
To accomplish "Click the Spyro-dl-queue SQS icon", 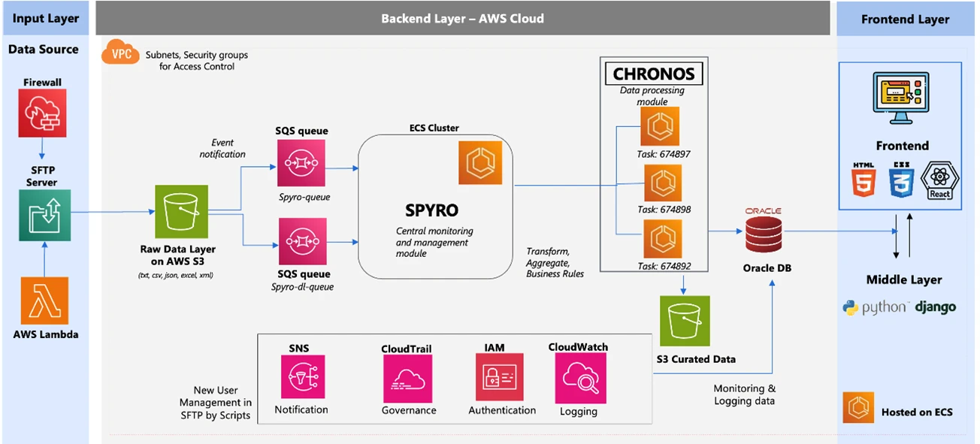I will click(x=302, y=242).
